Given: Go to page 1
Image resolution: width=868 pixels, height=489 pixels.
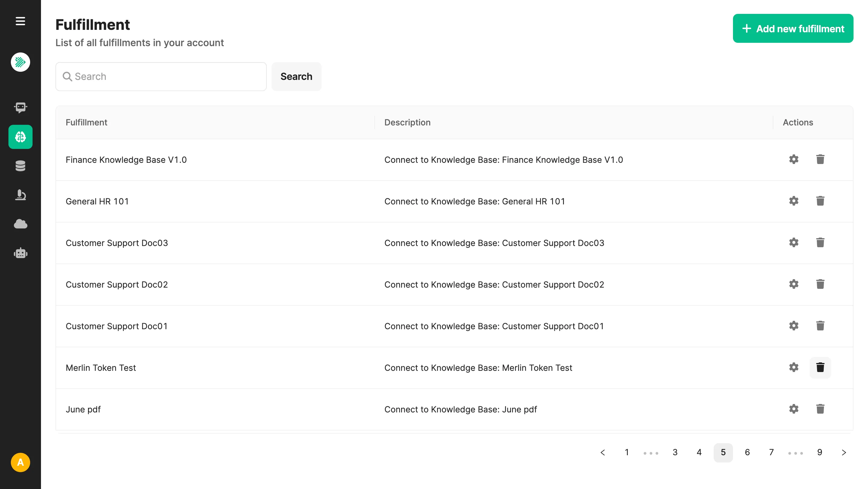Looking at the screenshot, I should [627, 453].
